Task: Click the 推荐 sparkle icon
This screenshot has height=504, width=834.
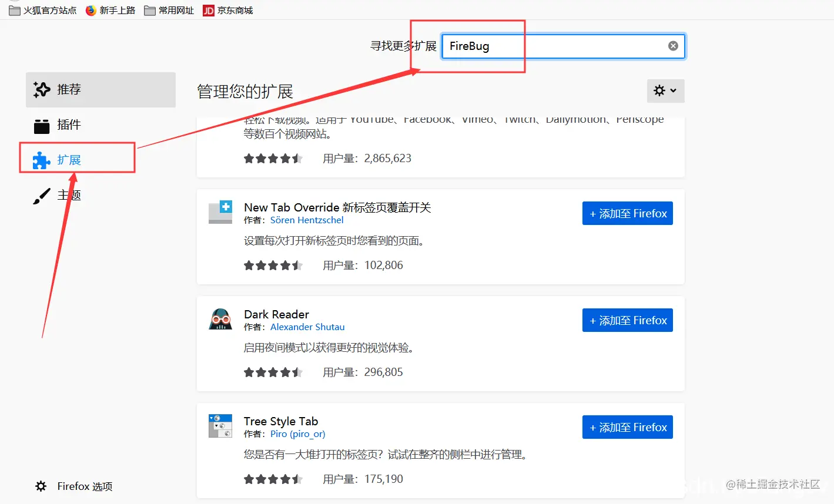Action: 42,89
